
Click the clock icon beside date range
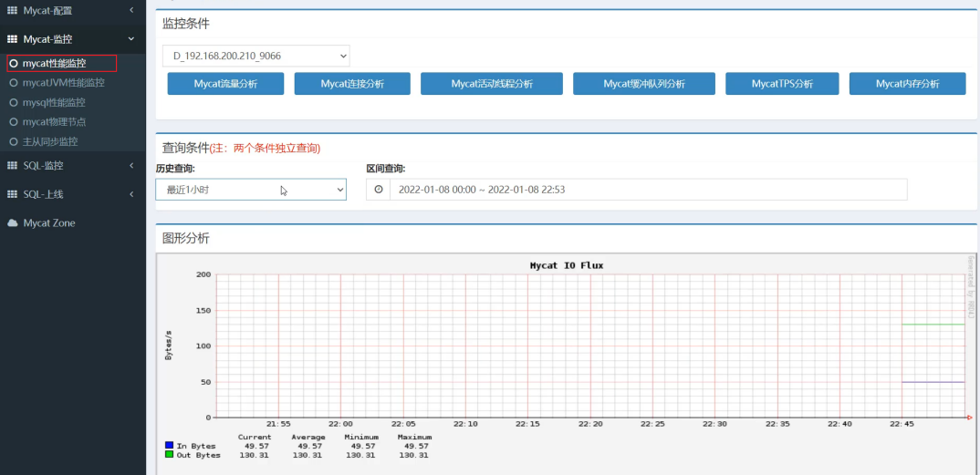click(378, 189)
